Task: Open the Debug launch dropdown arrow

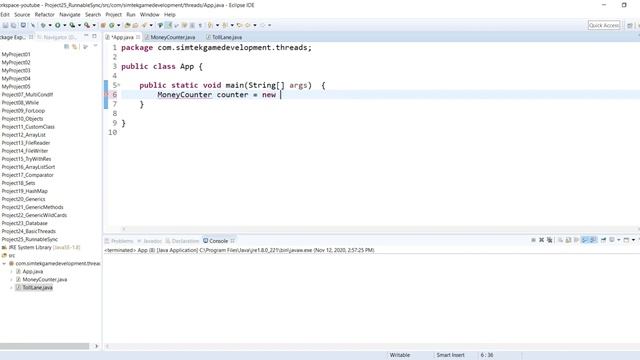Action: coord(50,25)
